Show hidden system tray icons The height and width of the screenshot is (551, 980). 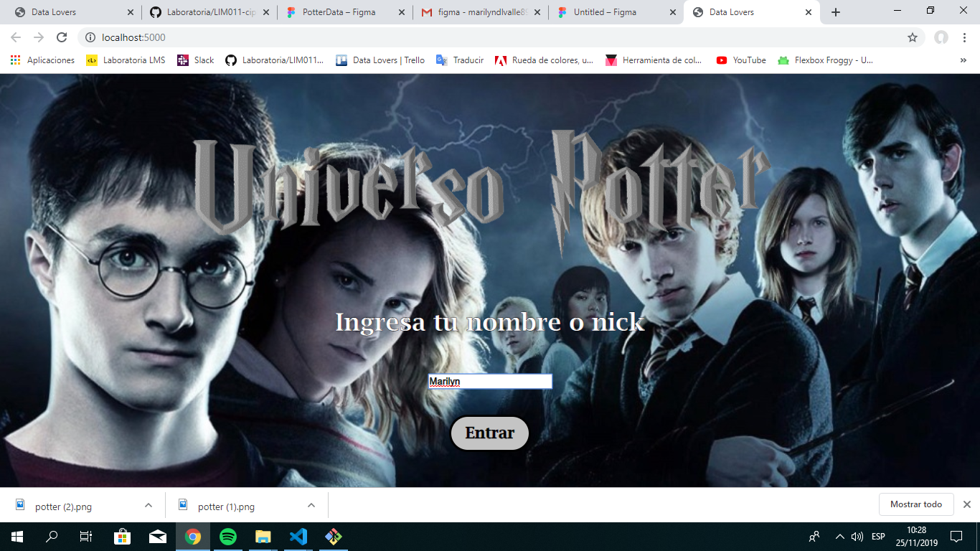click(839, 537)
